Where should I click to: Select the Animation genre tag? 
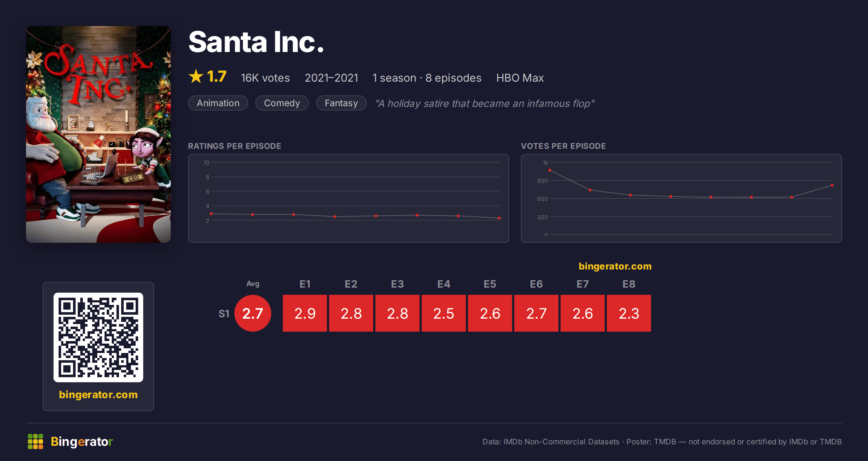click(x=218, y=103)
